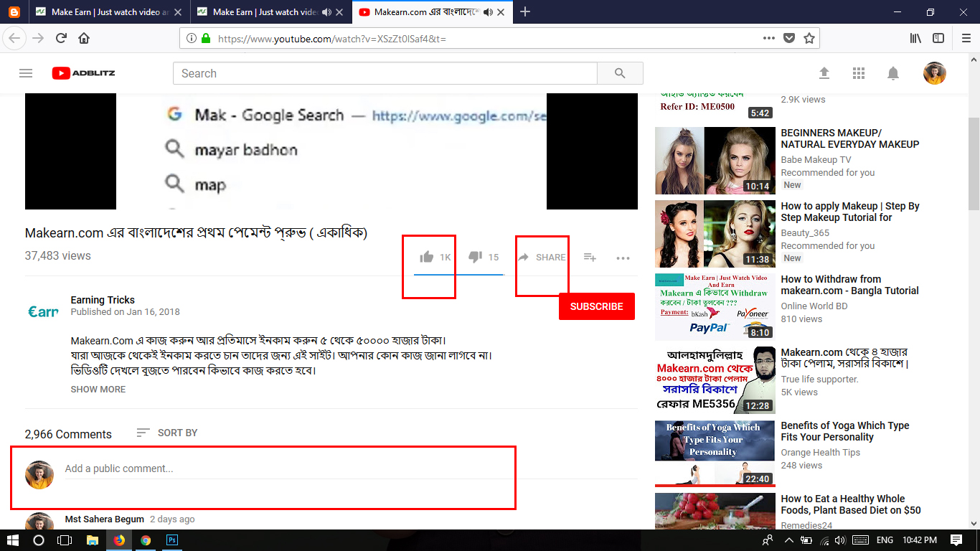Open How to Withdraw from makearn.com title
Image resolution: width=980 pixels, height=551 pixels.
click(850, 285)
